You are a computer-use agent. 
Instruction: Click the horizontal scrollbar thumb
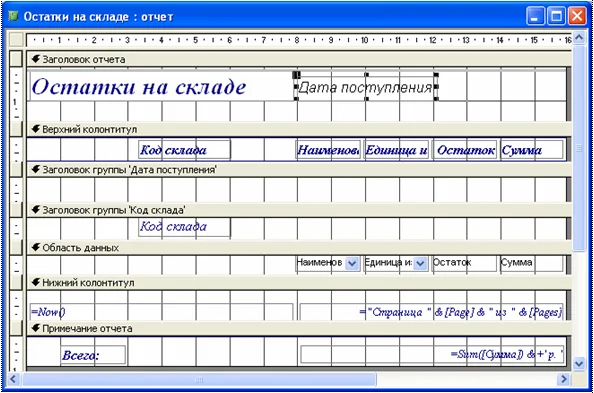(x=199, y=379)
